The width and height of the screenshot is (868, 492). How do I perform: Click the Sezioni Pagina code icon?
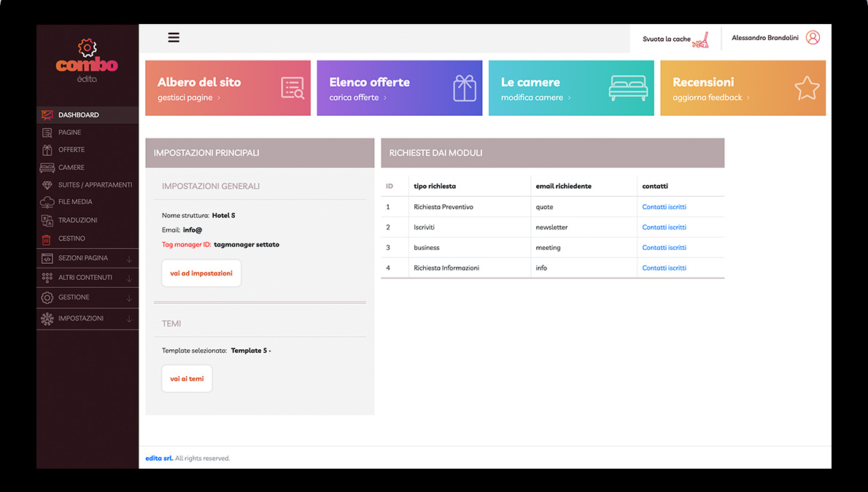[x=47, y=259]
